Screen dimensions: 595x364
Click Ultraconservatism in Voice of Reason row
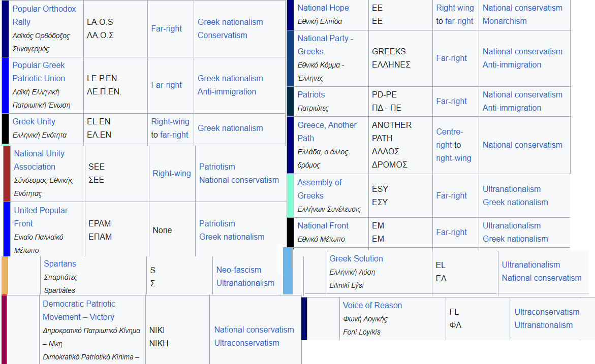(x=547, y=312)
